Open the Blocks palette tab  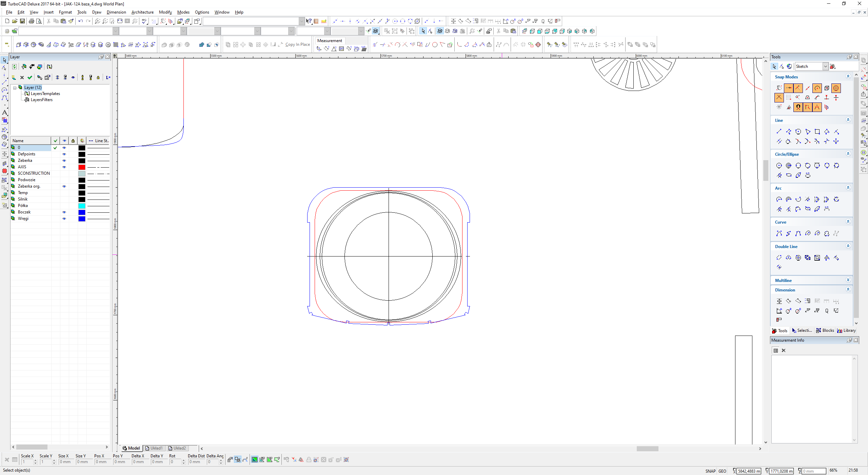[825, 330]
